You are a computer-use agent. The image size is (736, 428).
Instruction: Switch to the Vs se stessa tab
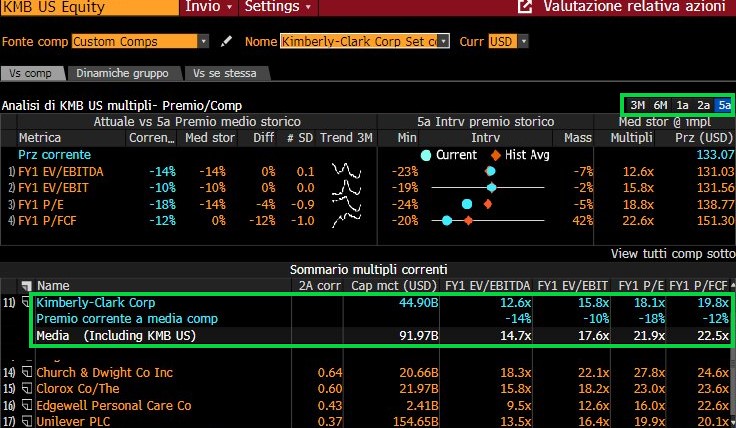(225, 73)
